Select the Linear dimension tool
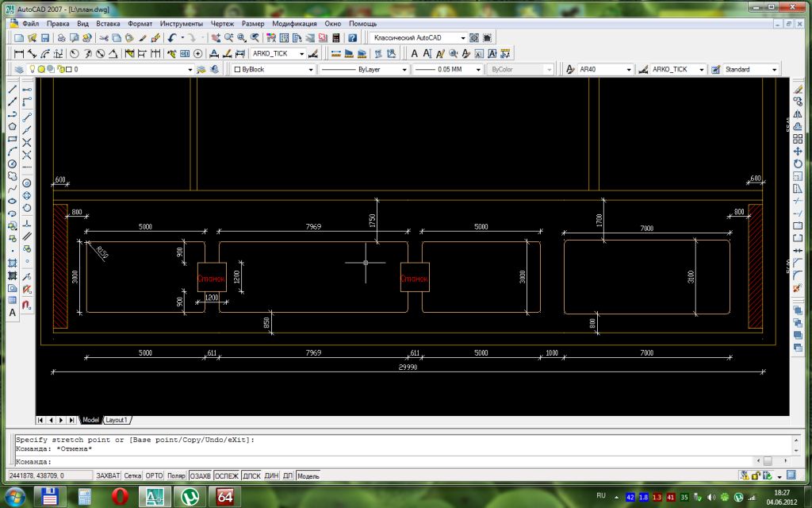 (x=19, y=54)
